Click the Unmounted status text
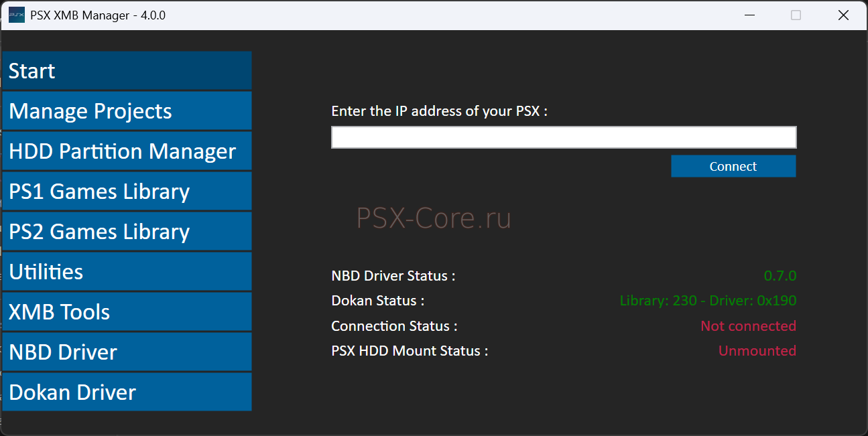This screenshot has width=868, height=436. [x=757, y=351]
